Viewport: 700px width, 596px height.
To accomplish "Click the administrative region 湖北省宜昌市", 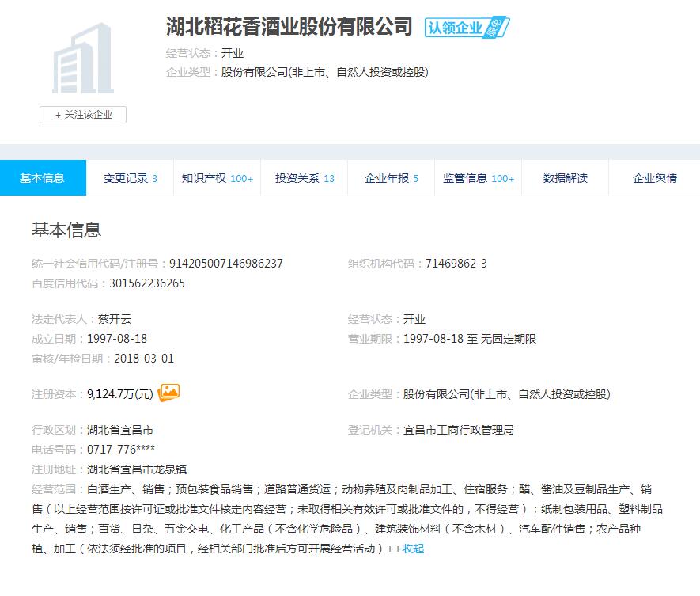I will pyautogui.click(x=120, y=430).
